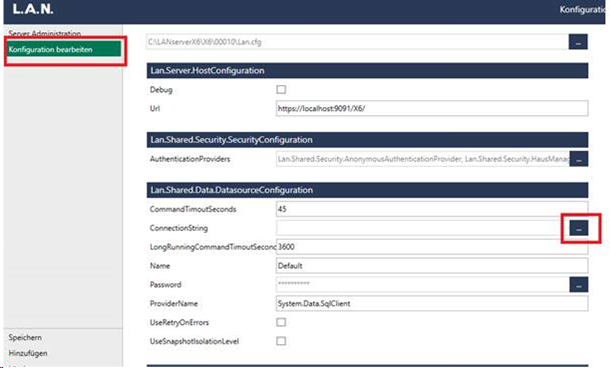Click the Name field containing Default

click(x=432, y=266)
